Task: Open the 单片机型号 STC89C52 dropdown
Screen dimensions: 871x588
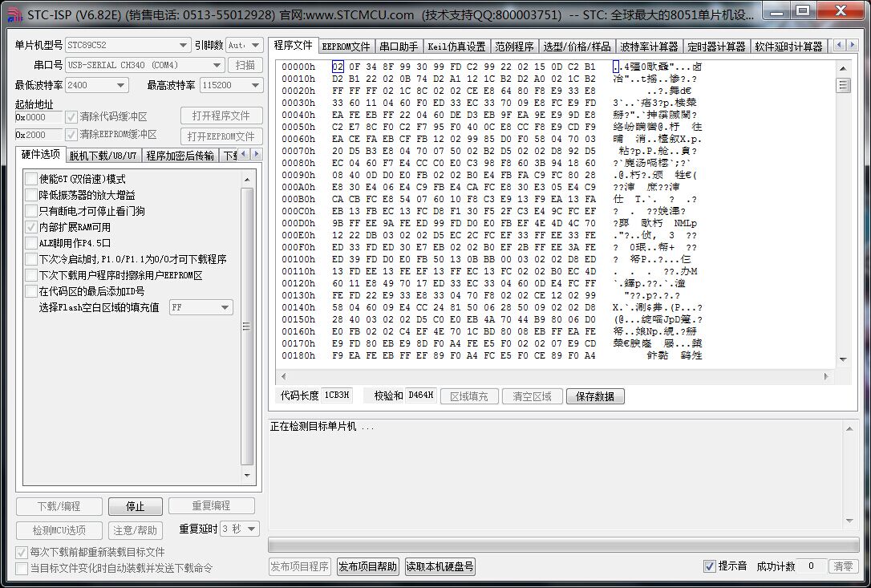Action: (127, 45)
